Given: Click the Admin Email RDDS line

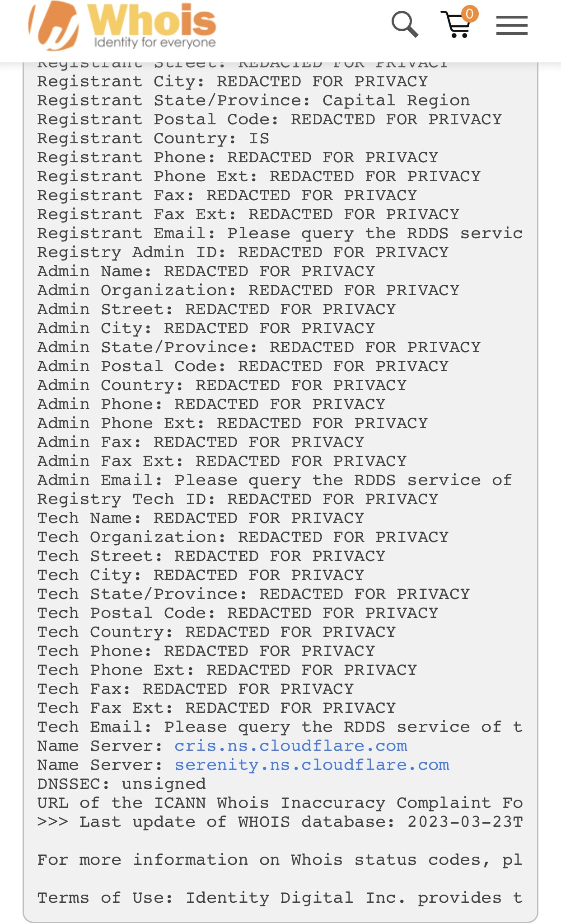Looking at the screenshot, I should pyautogui.click(x=275, y=480).
